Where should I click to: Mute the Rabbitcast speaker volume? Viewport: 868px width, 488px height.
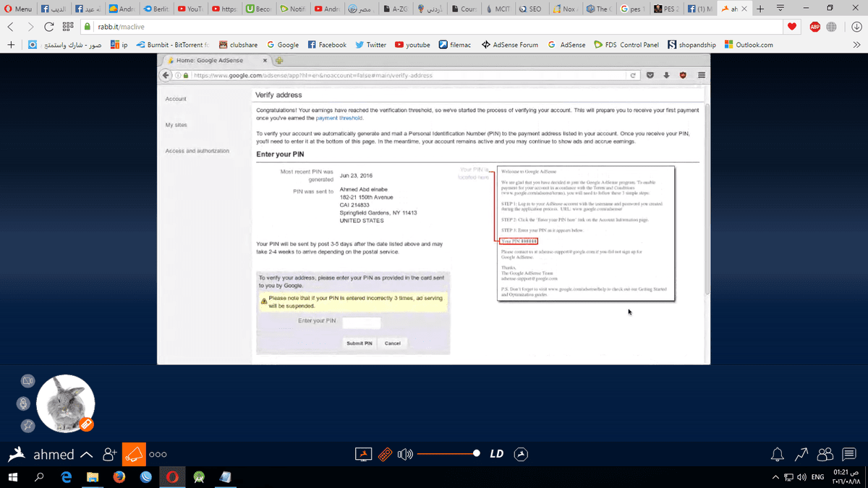(x=405, y=454)
